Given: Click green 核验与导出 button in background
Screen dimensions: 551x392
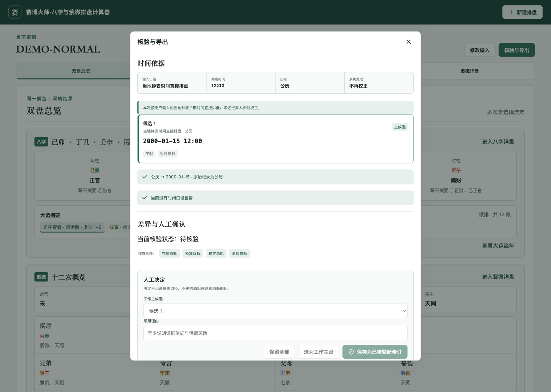Looking at the screenshot, I should click(517, 50).
